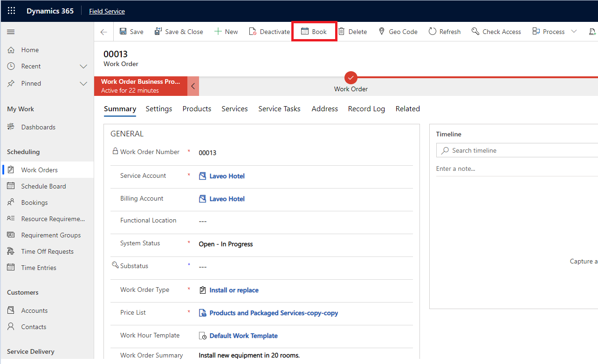Image resolution: width=598 pixels, height=364 pixels.
Task: Expand Pinned chevron in sidebar
Action: [83, 84]
